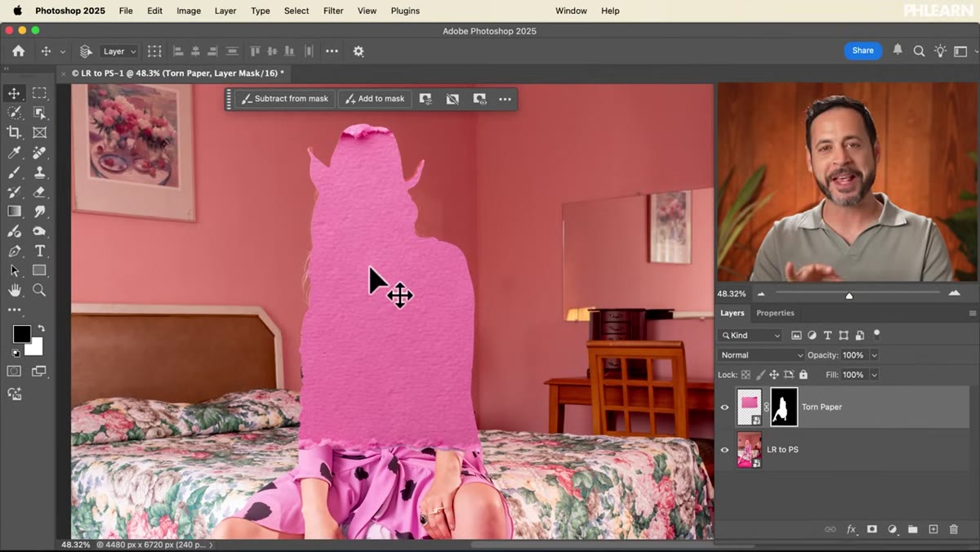Open the Fill dropdown arrow
The width and height of the screenshot is (980, 552).
pos(874,375)
